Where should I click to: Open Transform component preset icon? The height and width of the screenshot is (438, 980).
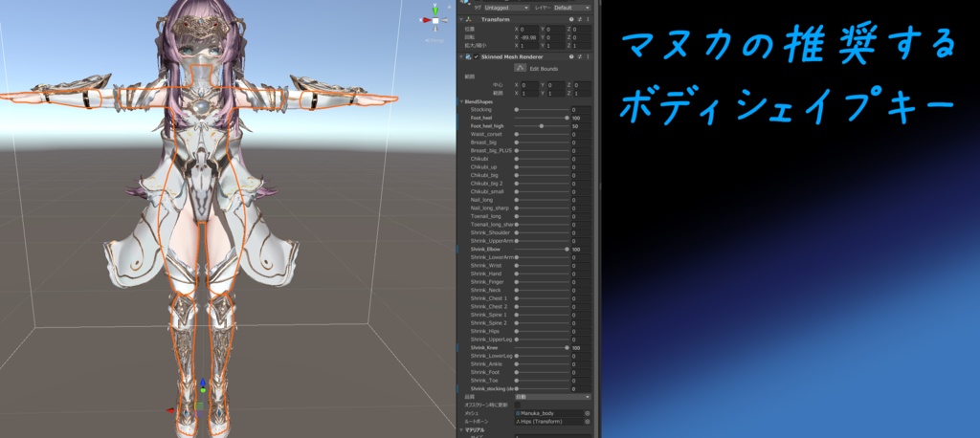(579, 20)
